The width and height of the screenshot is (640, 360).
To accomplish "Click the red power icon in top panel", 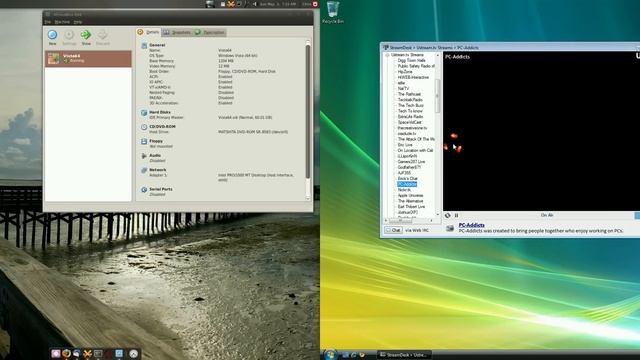I will coord(315,4).
